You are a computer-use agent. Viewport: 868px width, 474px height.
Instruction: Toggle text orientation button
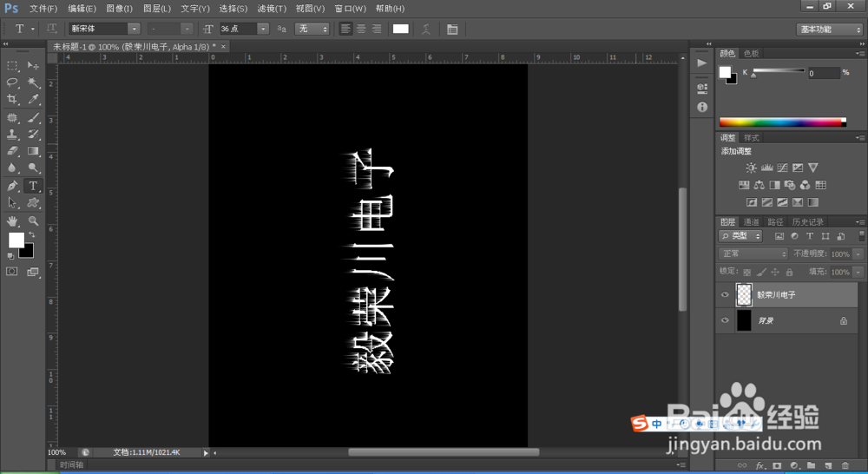pyautogui.click(x=51, y=29)
